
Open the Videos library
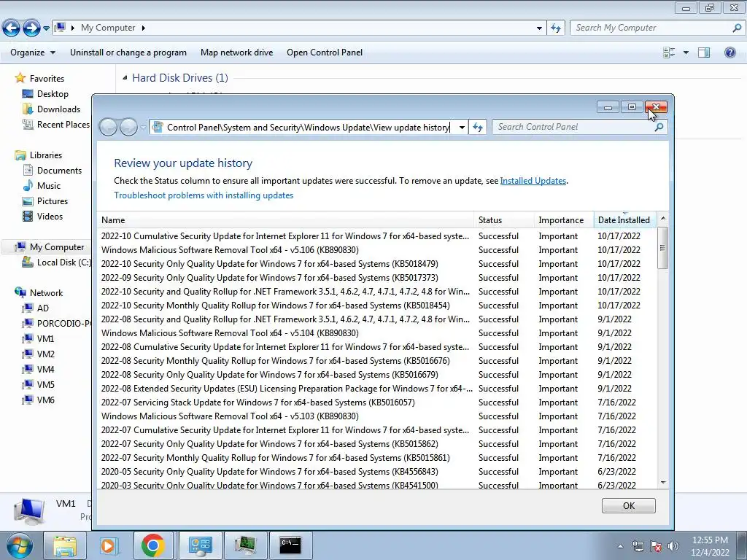(x=50, y=216)
